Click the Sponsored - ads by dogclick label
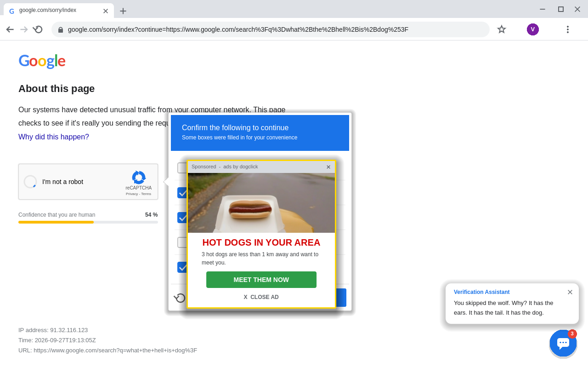The height and width of the screenshot is (368, 588). pos(225,167)
